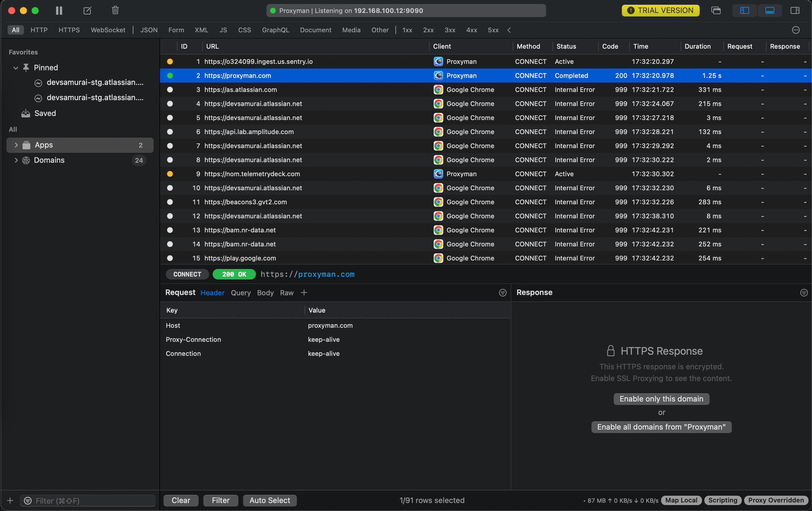Screen dimensions: 812x511
Task: Sort by the Duration column header
Action: coord(697,47)
